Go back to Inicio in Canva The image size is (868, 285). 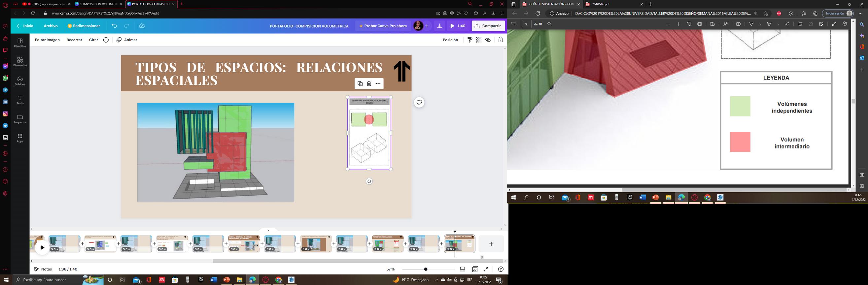(x=25, y=26)
